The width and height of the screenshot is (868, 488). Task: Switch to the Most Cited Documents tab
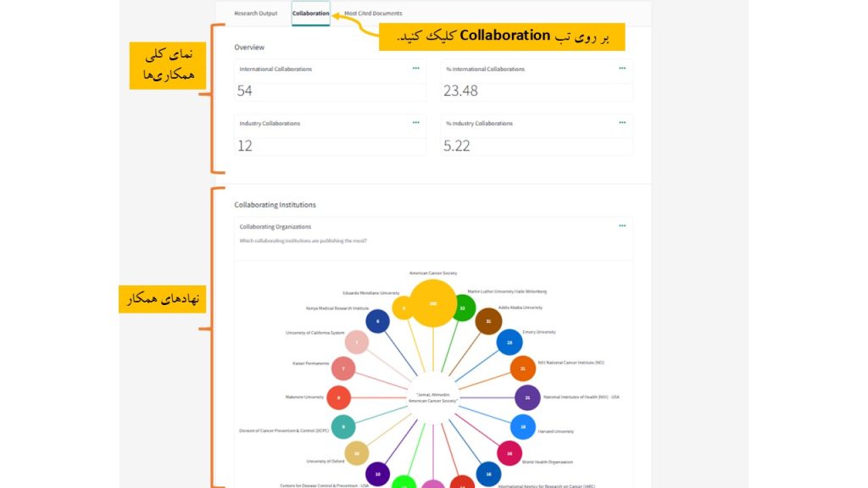click(x=373, y=14)
